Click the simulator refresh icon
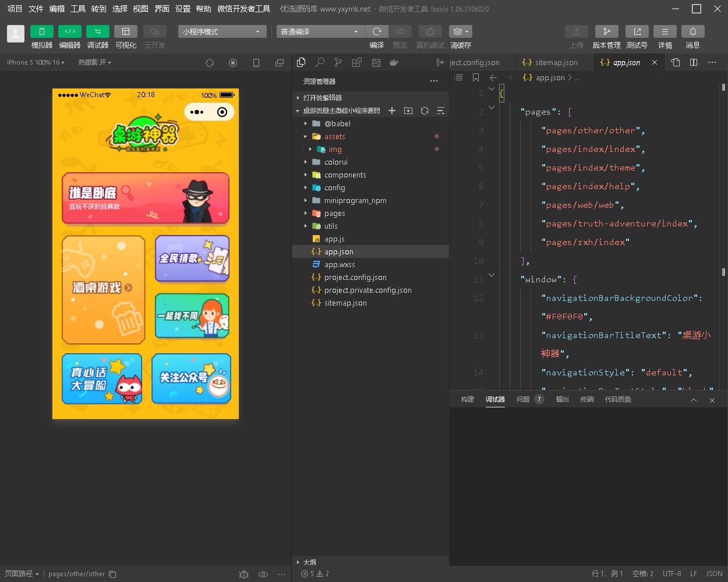This screenshot has width=728, height=582. (210, 62)
